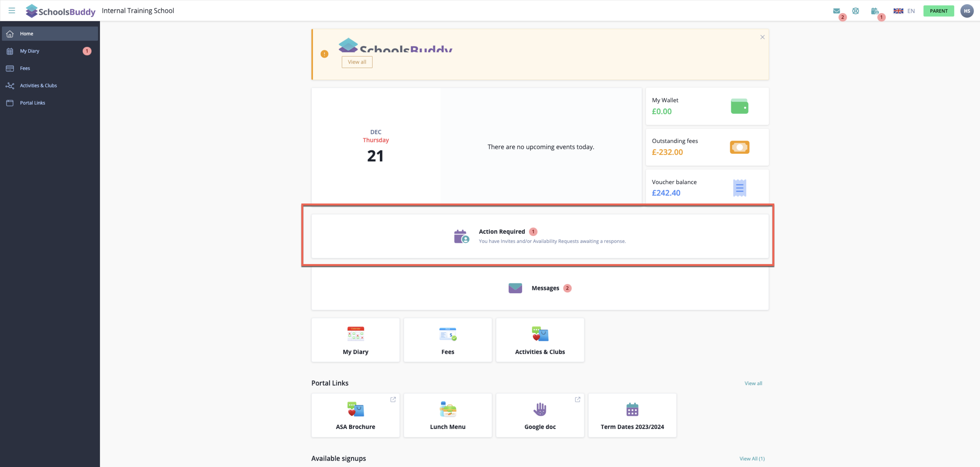Click the Outstanding fees money icon

(739, 147)
